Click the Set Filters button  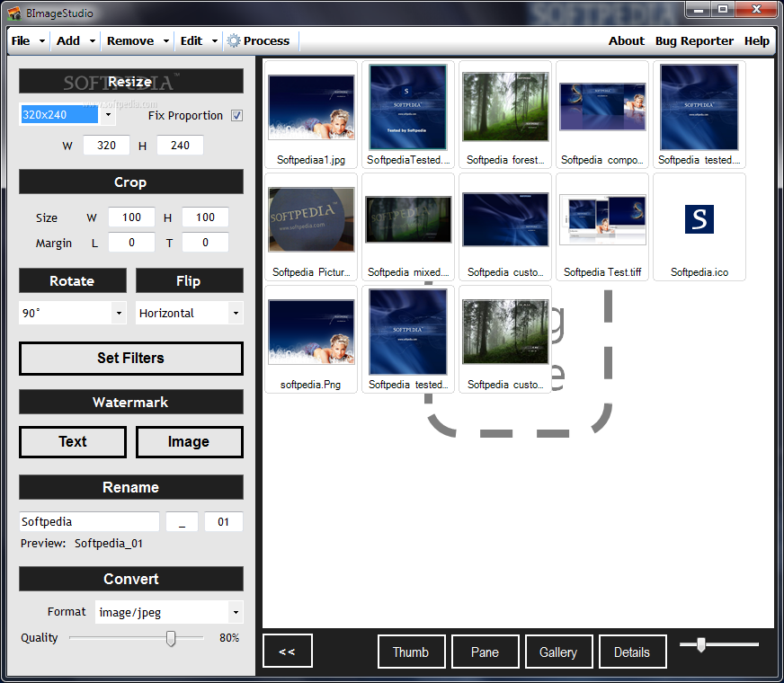(x=131, y=359)
